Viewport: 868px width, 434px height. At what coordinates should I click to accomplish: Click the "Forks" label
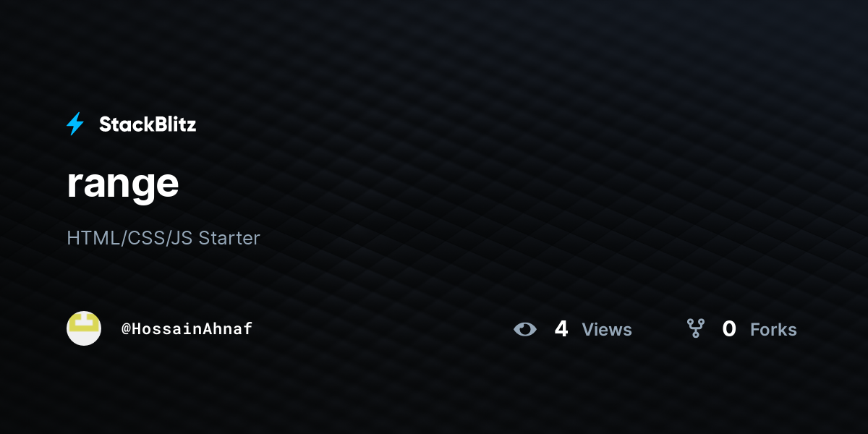(x=773, y=330)
